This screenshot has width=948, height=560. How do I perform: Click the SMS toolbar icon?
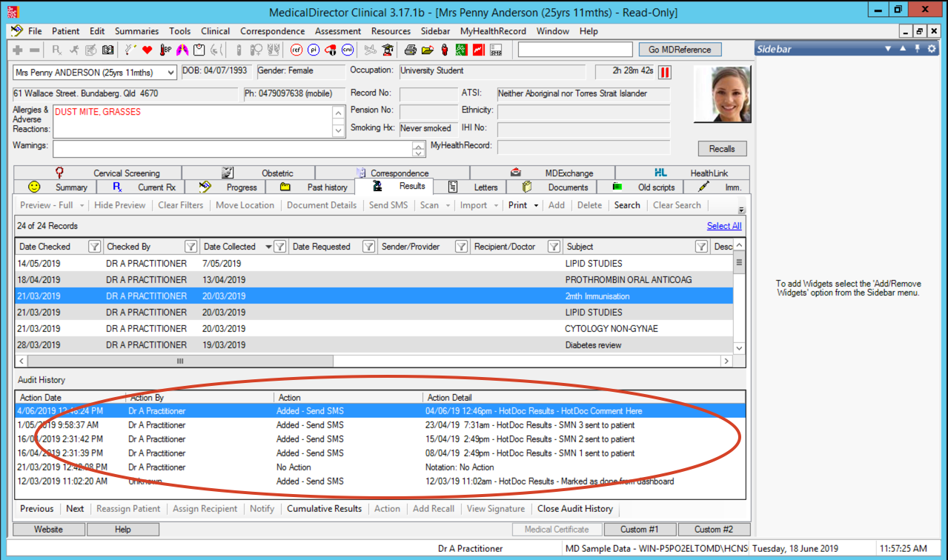[495, 50]
